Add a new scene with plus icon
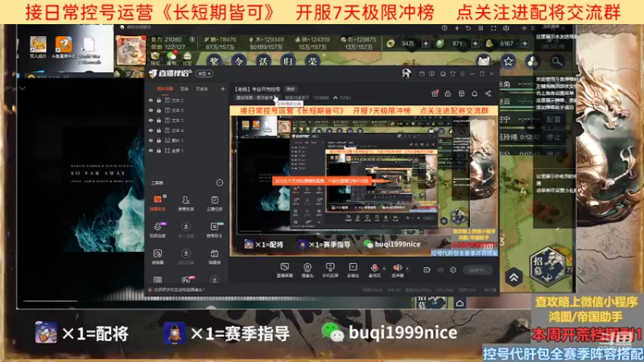Image resolution: width=644 pixels, height=362 pixels. (223, 88)
